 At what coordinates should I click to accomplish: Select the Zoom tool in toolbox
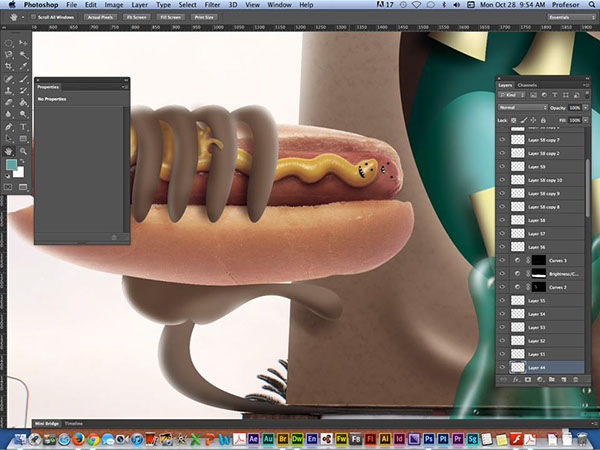click(x=23, y=151)
